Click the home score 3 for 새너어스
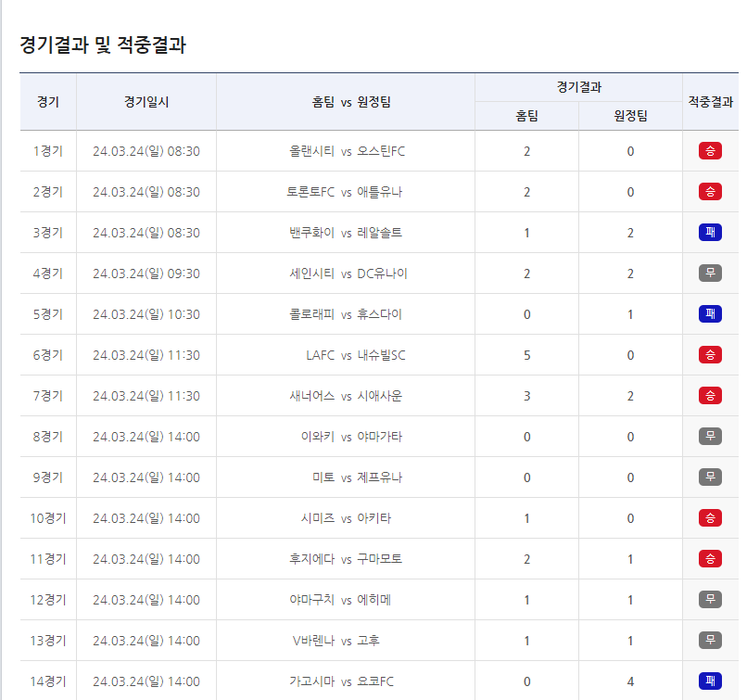Viewport: 747px width, 700px height. point(527,396)
